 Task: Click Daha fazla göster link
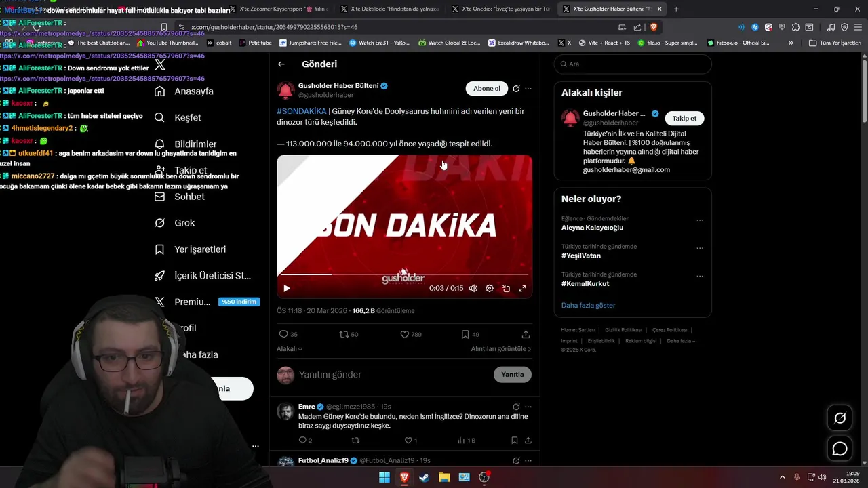588,306
